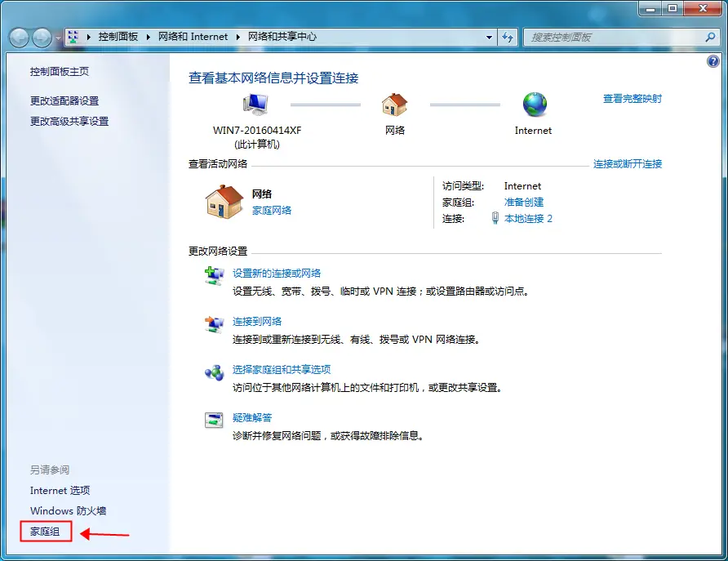This screenshot has height=561, width=728.
Task: Click the 连接到网络 monitor icon
Action: 215,324
